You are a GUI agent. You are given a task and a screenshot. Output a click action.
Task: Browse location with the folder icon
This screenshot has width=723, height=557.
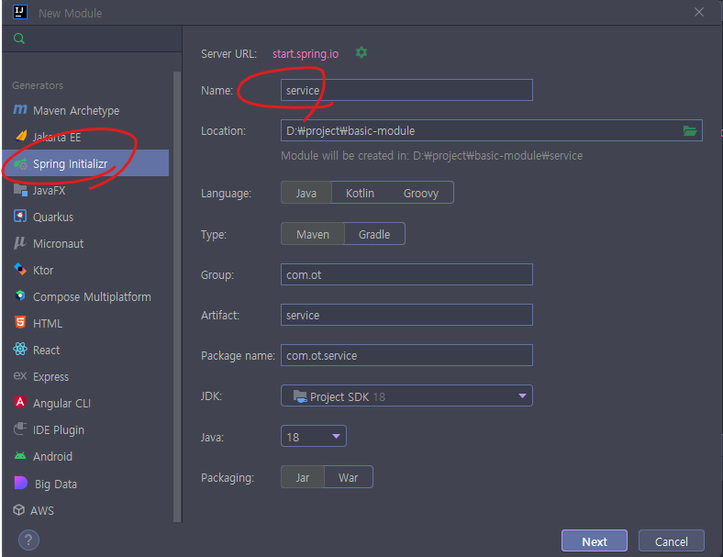(690, 131)
